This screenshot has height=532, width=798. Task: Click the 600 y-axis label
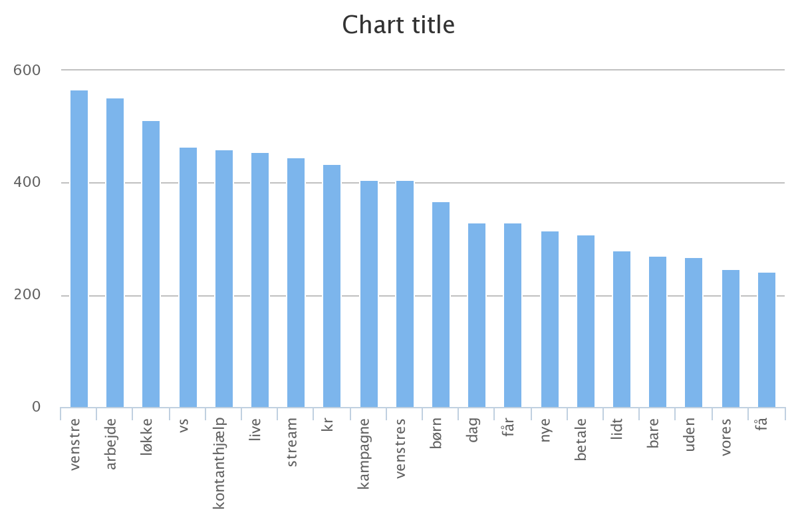pos(27,70)
